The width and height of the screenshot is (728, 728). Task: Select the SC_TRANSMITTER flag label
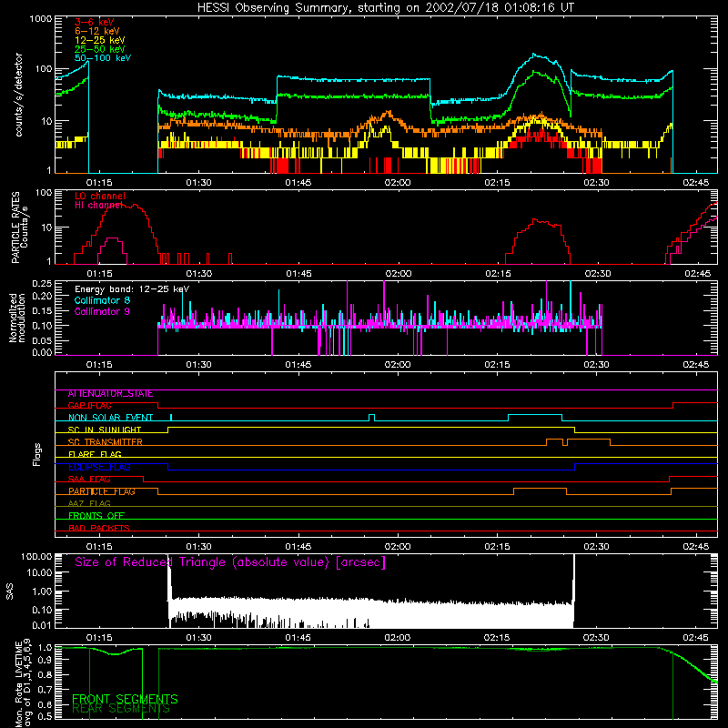(x=106, y=442)
